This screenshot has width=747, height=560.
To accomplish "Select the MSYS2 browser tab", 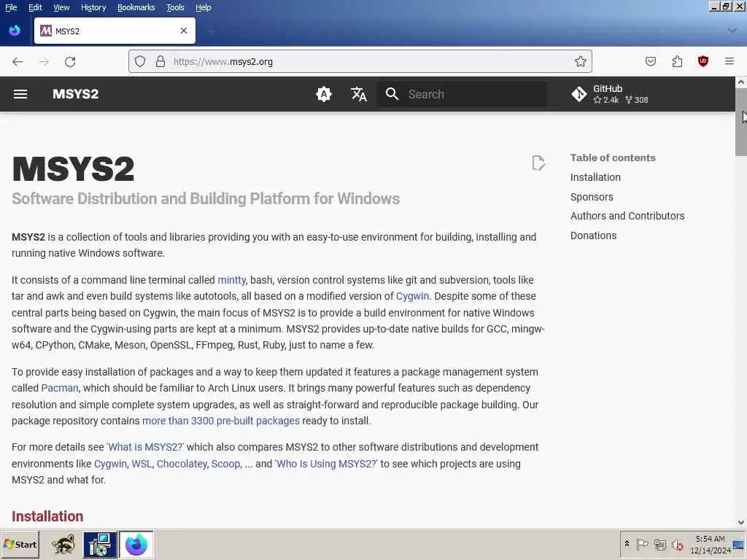I will point(115,31).
